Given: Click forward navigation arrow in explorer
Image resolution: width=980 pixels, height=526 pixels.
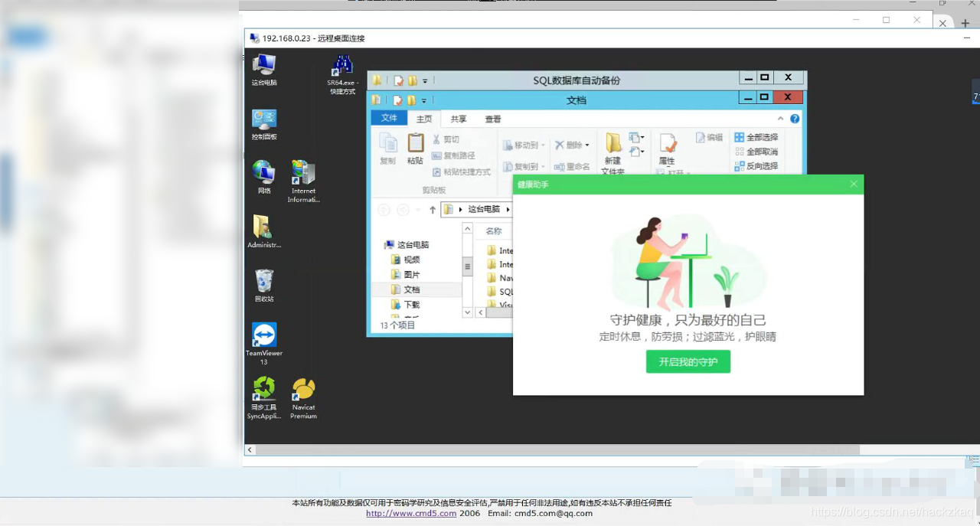Looking at the screenshot, I should click(x=403, y=209).
